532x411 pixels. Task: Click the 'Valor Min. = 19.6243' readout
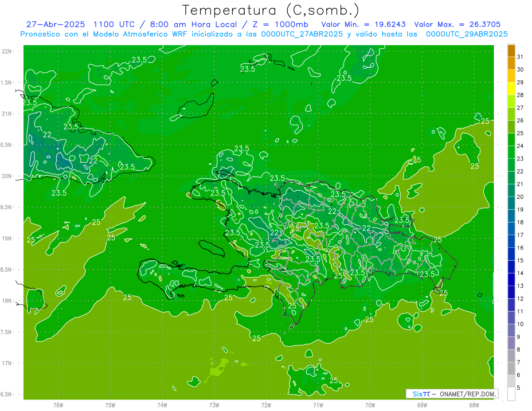click(363, 24)
